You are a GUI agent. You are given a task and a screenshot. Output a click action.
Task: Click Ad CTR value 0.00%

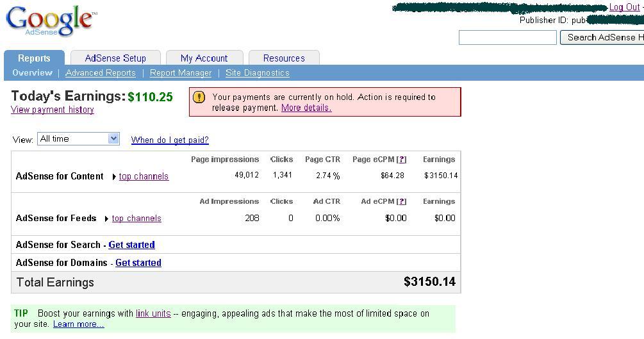click(x=327, y=218)
